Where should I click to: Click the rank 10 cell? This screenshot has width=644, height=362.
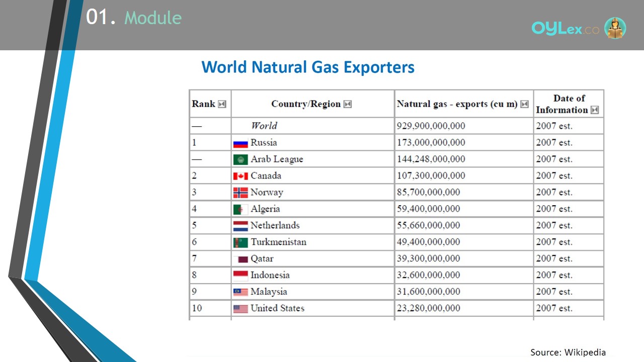click(210, 308)
